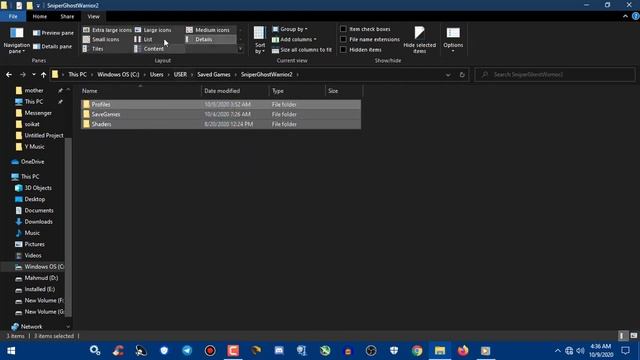This screenshot has width=640, height=360.
Task: Open Group by dropdown
Action: click(x=290, y=29)
